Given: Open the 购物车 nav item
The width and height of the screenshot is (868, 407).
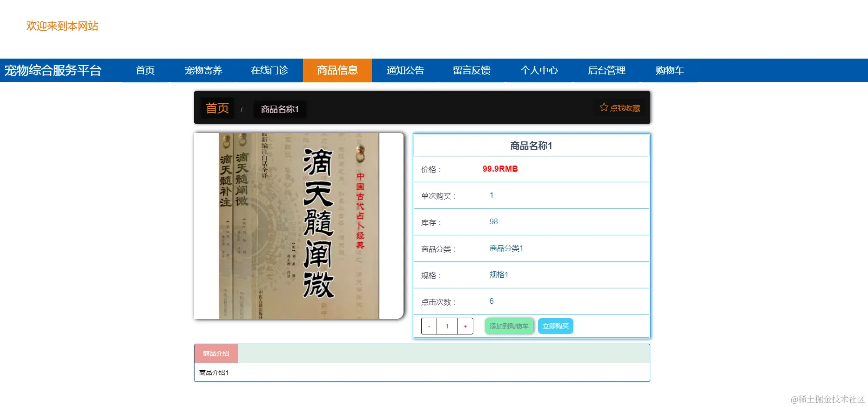Looking at the screenshot, I should pyautogui.click(x=670, y=70).
